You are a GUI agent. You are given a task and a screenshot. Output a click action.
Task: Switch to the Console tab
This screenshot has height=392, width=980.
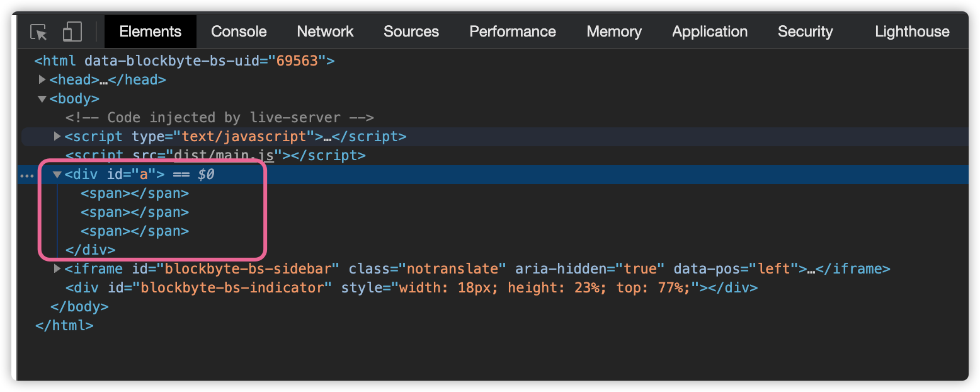pyautogui.click(x=239, y=32)
